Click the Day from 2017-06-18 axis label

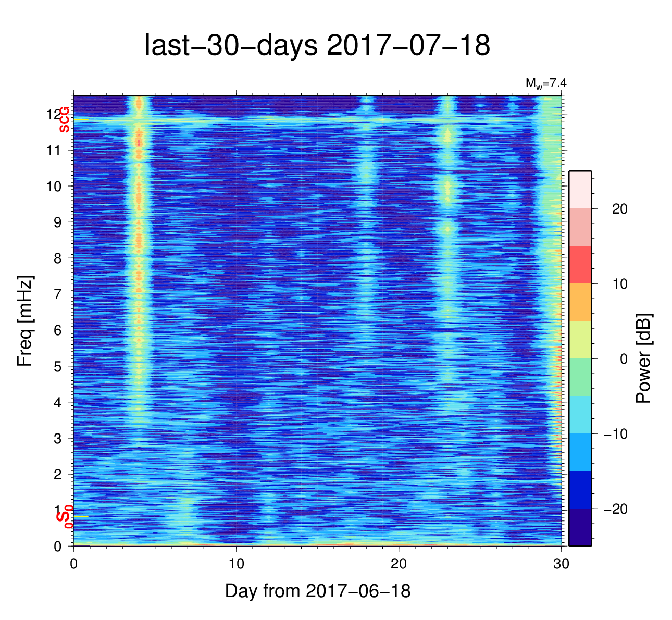point(318,591)
